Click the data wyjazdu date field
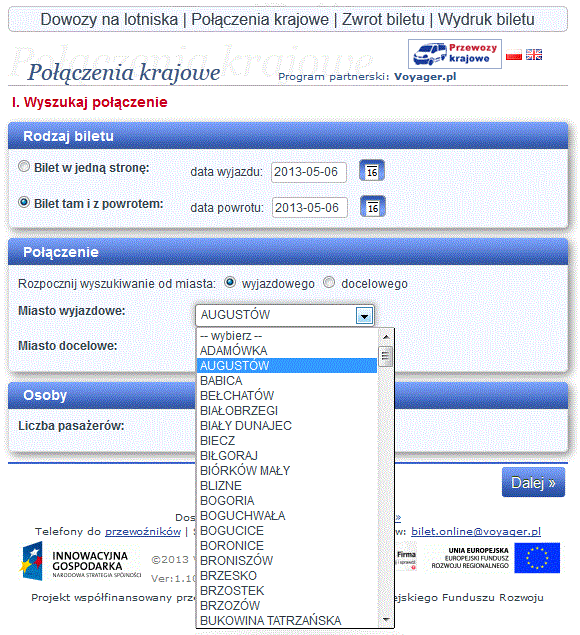The image size is (580, 635). pyautogui.click(x=309, y=172)
